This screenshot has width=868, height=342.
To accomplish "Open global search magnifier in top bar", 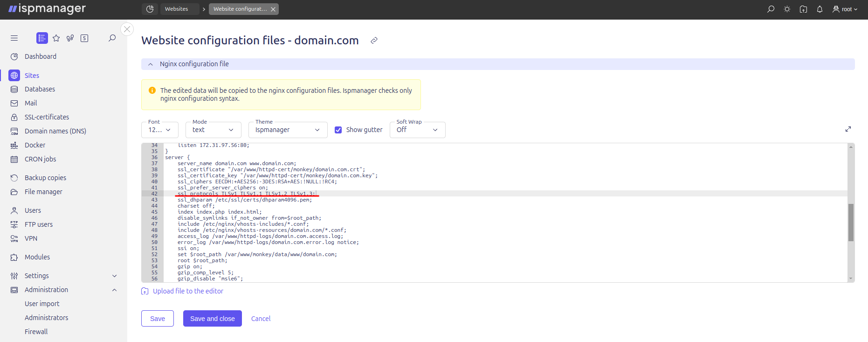I will [x=771, y=9].
